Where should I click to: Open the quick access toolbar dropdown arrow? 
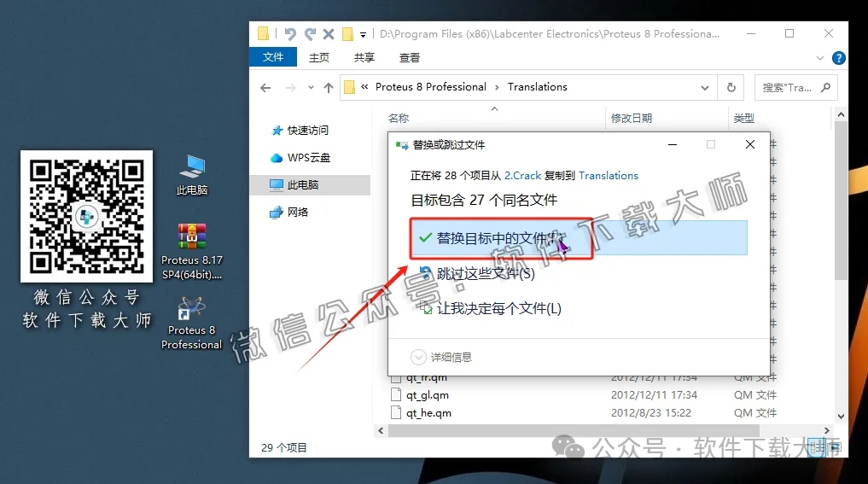[363, 35]
